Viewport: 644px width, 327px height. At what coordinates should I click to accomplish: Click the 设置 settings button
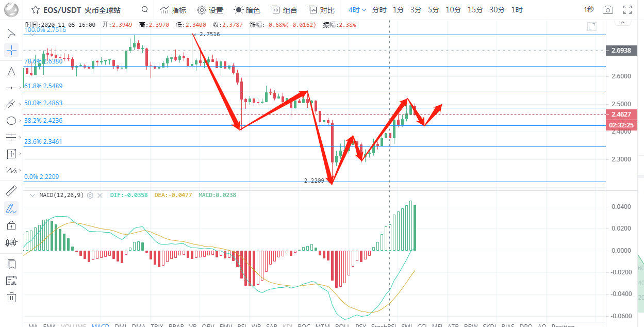(x=210, y=10)
